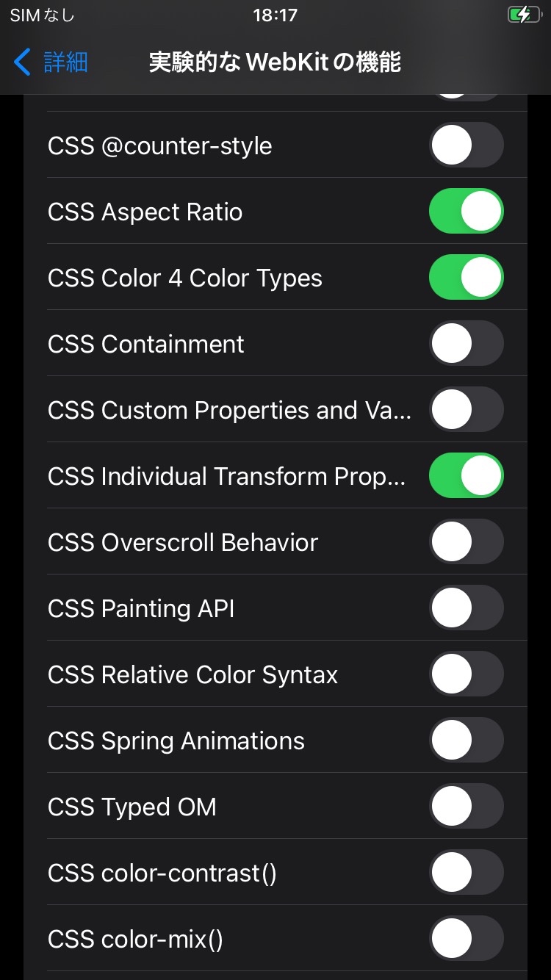Turn on CSS Typed OM
This screenshot has height=980, width=551.
(466, 807)
